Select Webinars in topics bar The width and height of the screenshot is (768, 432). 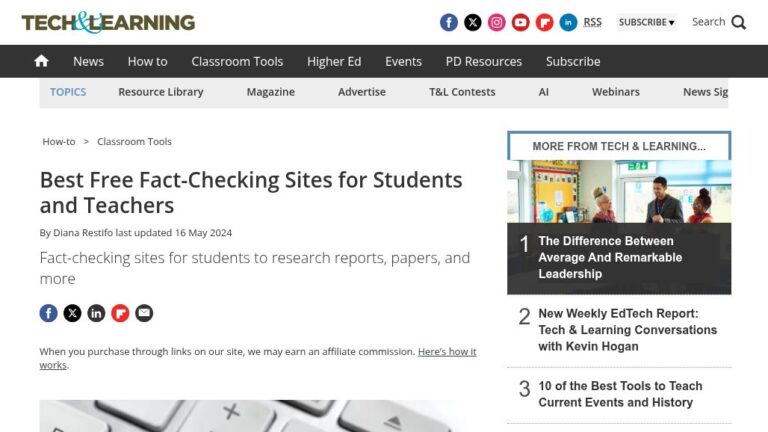[x=616, y=92]
